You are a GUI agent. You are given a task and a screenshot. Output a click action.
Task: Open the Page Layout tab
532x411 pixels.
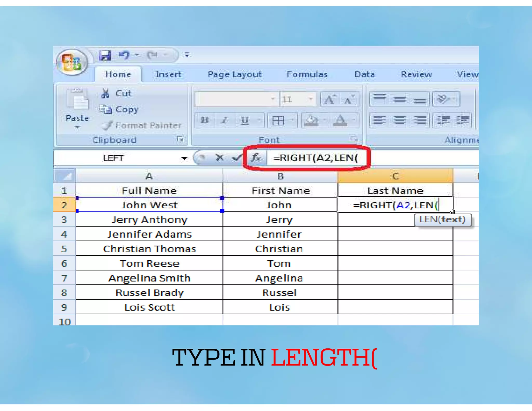pyautogui.click(x=235, y=75)
